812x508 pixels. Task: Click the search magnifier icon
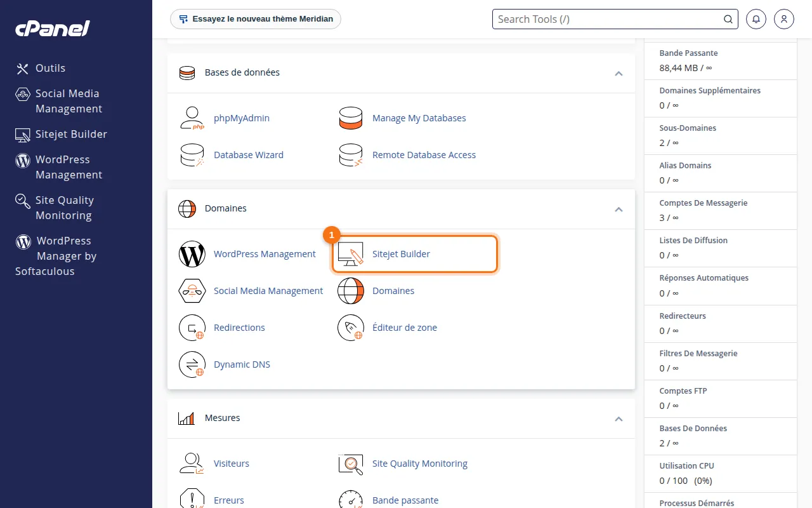(x=728, y=19)
